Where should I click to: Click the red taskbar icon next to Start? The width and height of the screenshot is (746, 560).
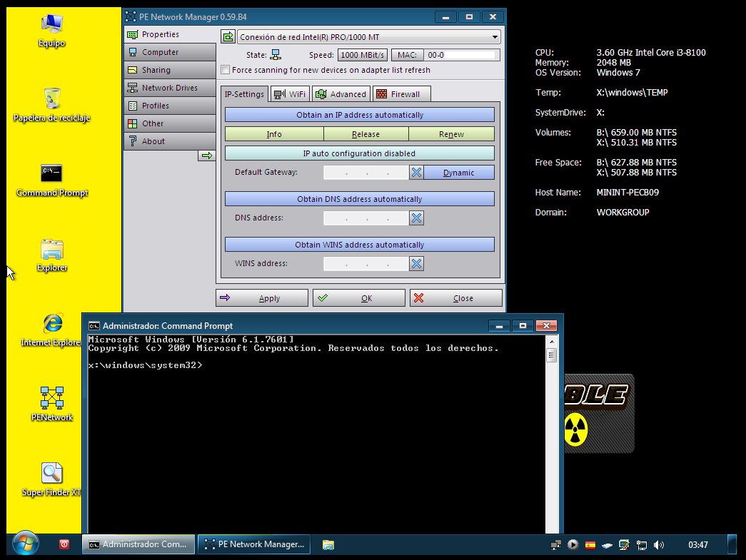64,544
